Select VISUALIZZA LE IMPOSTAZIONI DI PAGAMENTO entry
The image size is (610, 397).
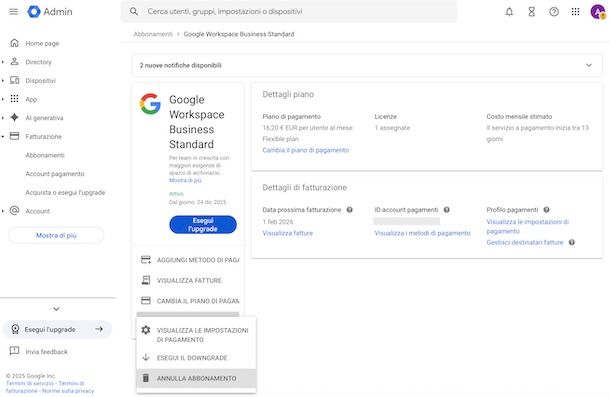pos(196,335)
